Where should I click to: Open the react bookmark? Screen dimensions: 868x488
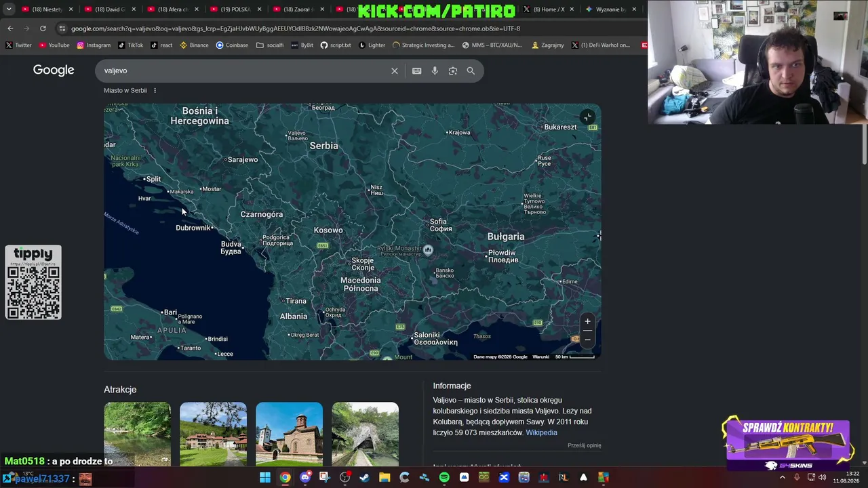coord(161,45)
